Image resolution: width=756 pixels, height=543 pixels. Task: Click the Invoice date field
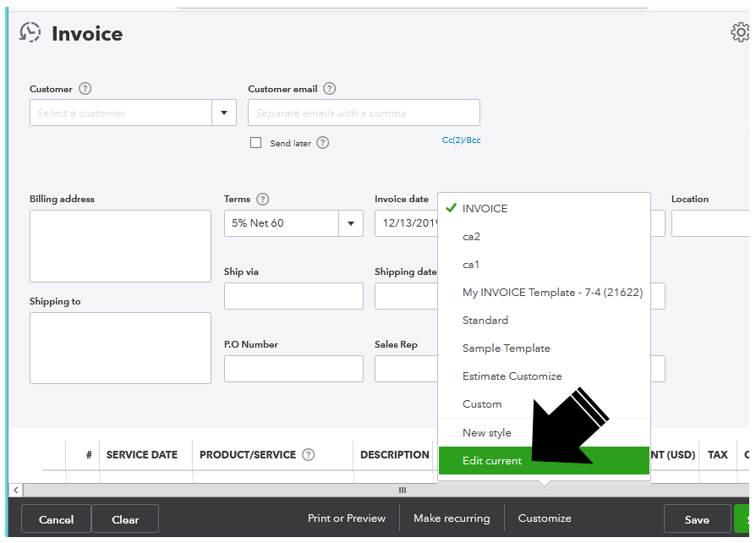tap(407, 223)
